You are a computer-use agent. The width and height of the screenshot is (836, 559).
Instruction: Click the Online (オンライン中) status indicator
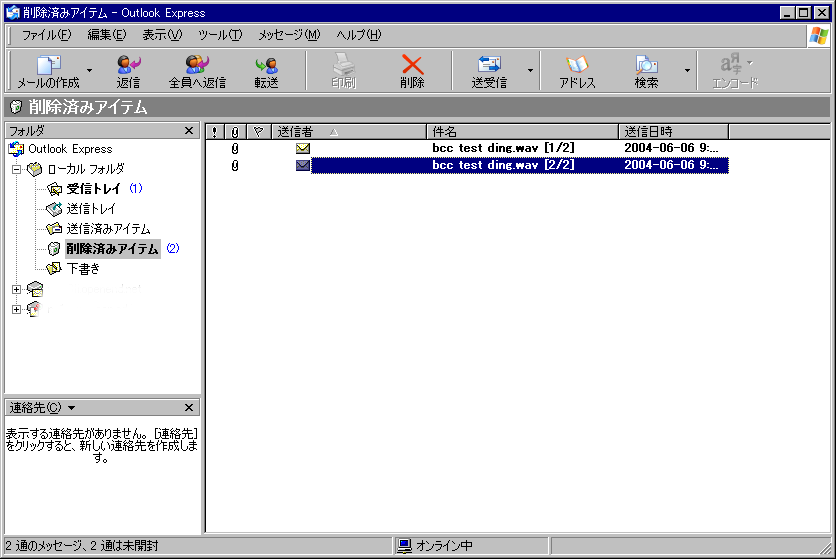435,546
